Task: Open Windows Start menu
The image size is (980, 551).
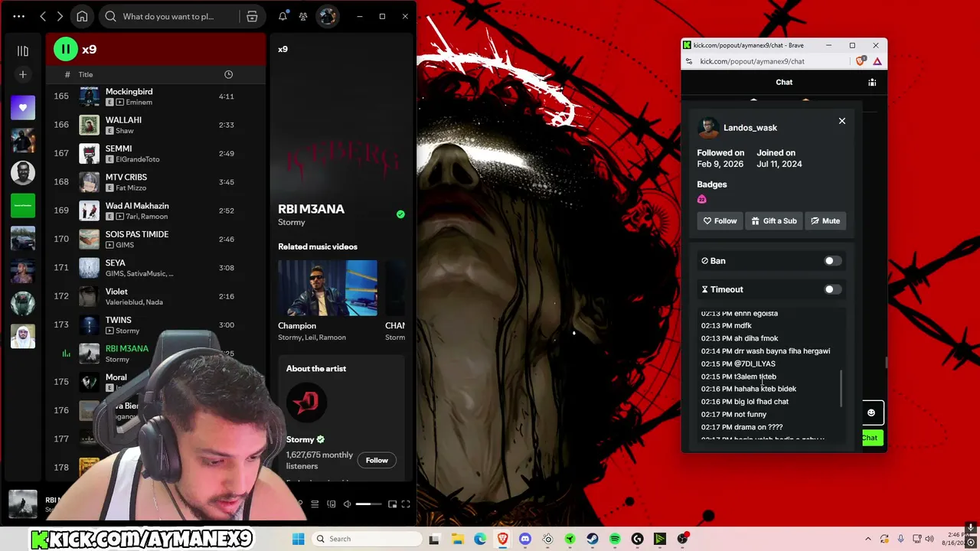Action: point(299,539)
